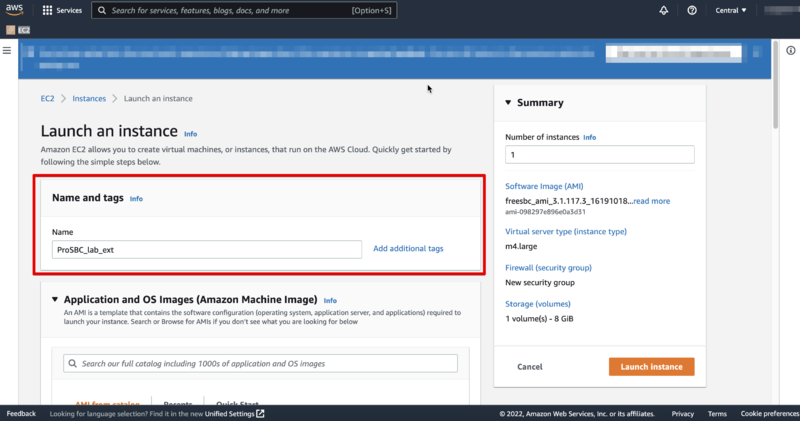Image resolution: width=800 pixels, height=421 pixels.
Task: Click the Number of instances field
Action: coord(599,155)
